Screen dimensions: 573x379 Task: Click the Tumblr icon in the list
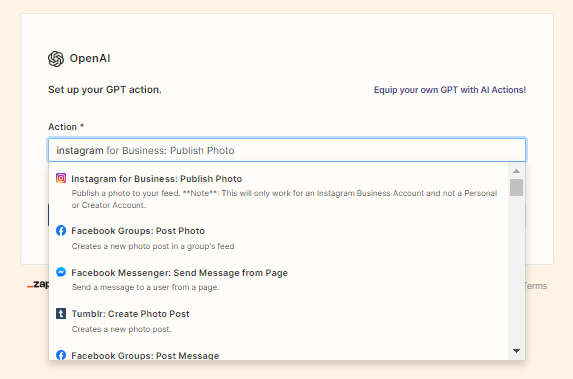61,314
